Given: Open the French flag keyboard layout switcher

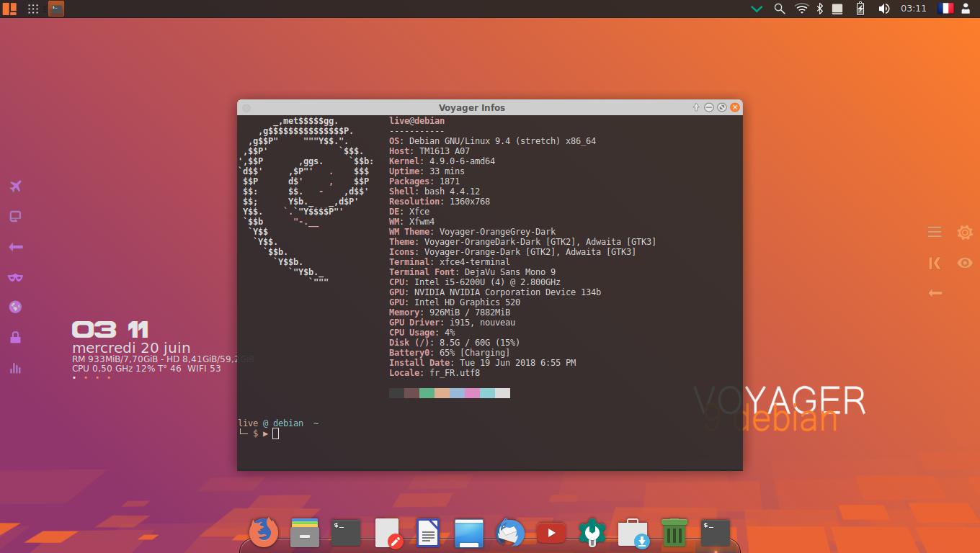Looking at the screenshot, I should (x=945, y=9).
